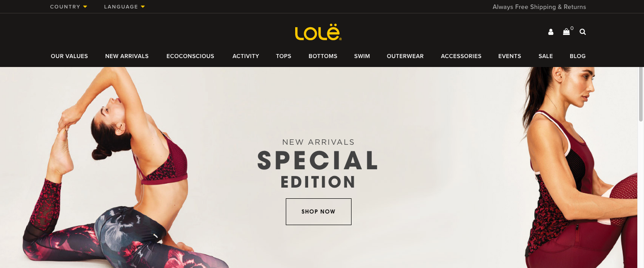Image resolution: width=644 pixels, height=268 pixels.
Task: Click the page vertical scrollbar
Action: click(640, 94)
